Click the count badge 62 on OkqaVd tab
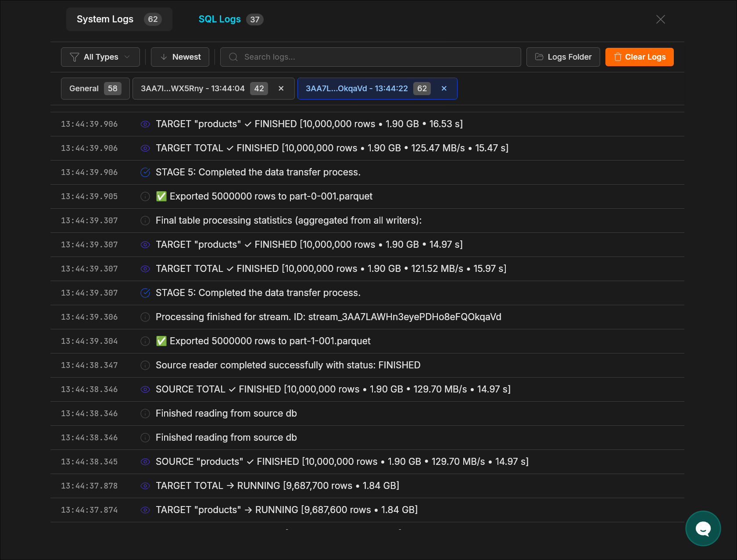737x560 pixels. pyautogui.click(x=422, y=89)
